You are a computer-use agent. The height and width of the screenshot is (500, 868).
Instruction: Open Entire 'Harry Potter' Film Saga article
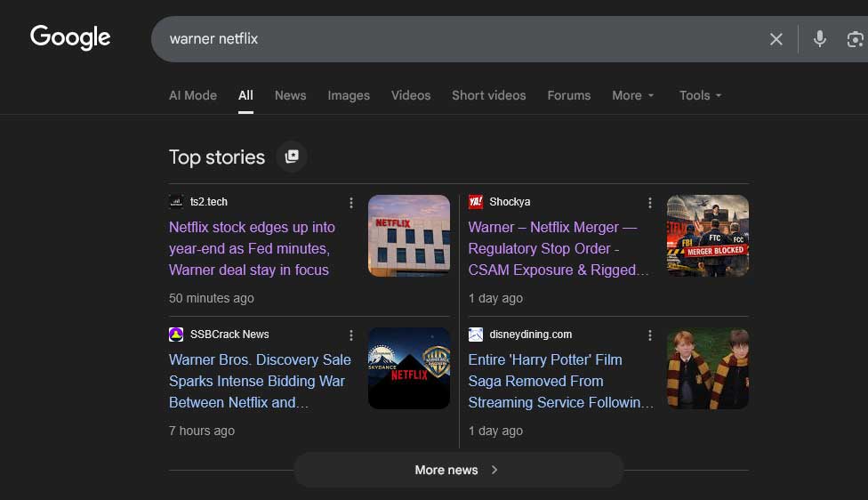point(561,381)
